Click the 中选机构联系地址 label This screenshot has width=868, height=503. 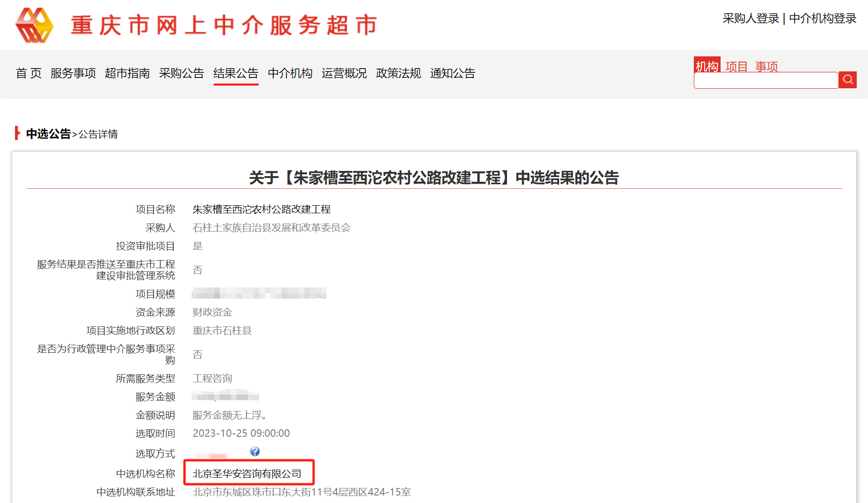(136, 492)
